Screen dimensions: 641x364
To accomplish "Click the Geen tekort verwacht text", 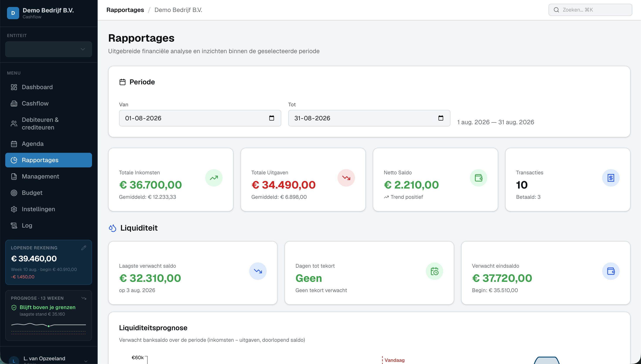I will point(321,290).
